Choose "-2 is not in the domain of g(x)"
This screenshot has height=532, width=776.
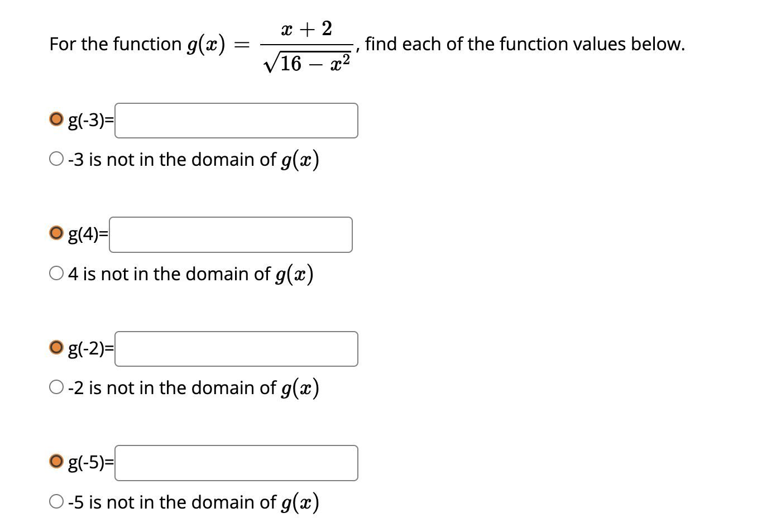56,387
